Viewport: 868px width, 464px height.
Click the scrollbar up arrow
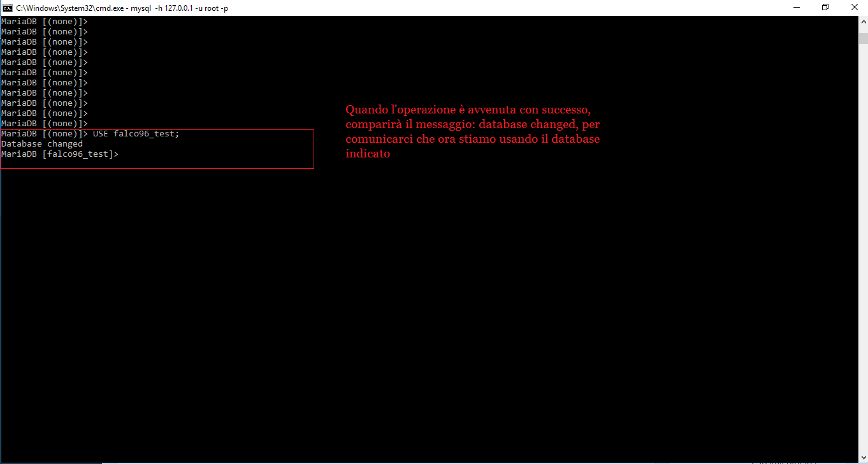click(x=862, y=22)
